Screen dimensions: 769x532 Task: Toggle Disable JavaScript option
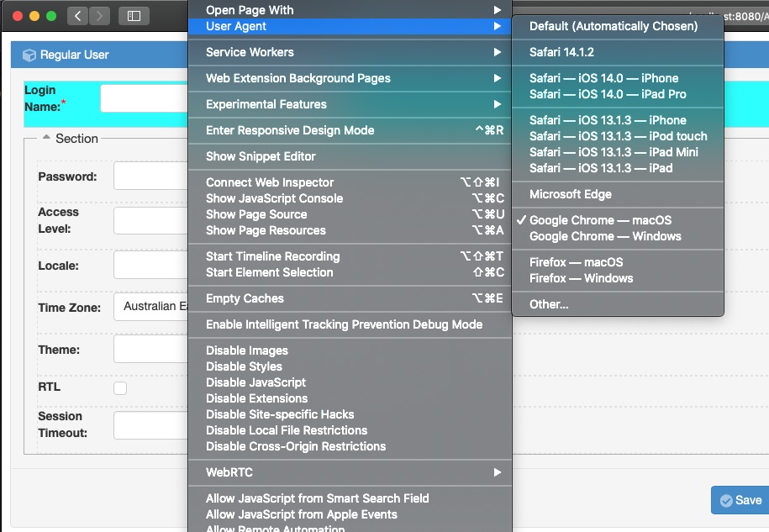pyautogui.click(x=350, y=382)
